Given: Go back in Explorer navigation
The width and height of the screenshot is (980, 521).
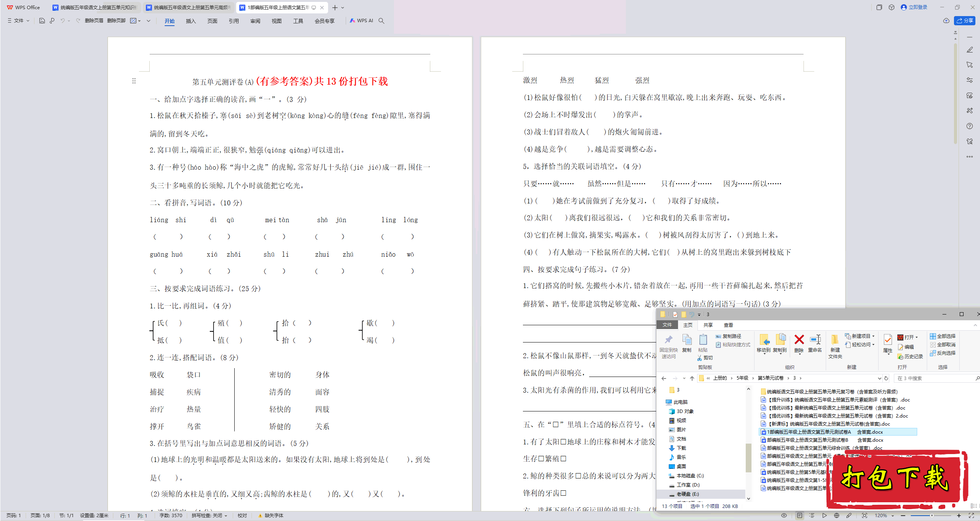Looking at the screenshot, I should tap(664, 378).
